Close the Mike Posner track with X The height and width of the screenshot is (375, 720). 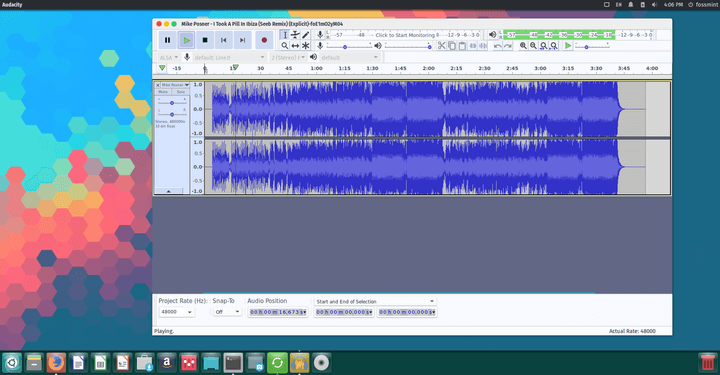158,85
